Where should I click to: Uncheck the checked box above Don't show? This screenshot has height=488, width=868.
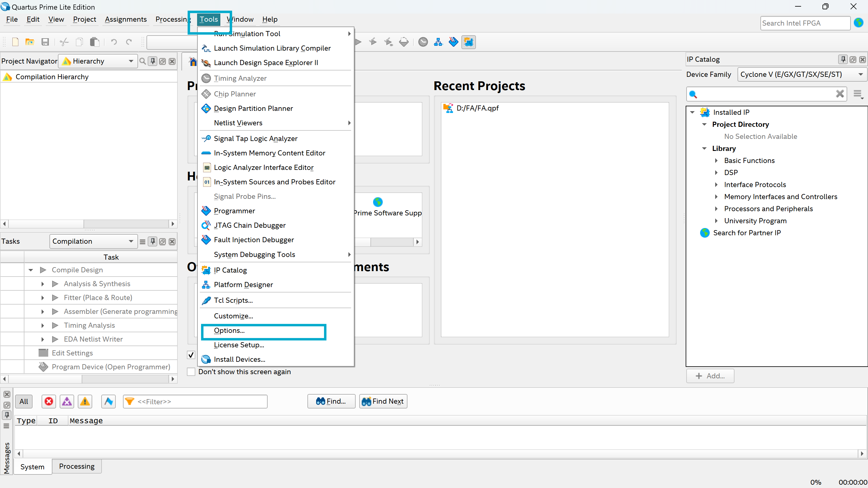tap(191, 355)
